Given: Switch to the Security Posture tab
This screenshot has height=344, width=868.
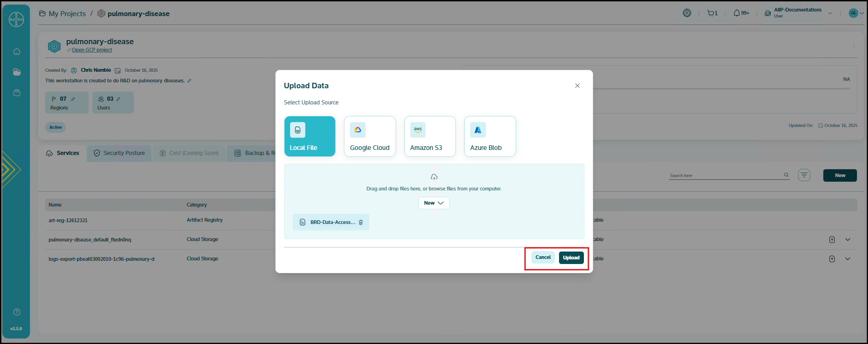Looking at the screenshot, I should [x=119, y=153].
